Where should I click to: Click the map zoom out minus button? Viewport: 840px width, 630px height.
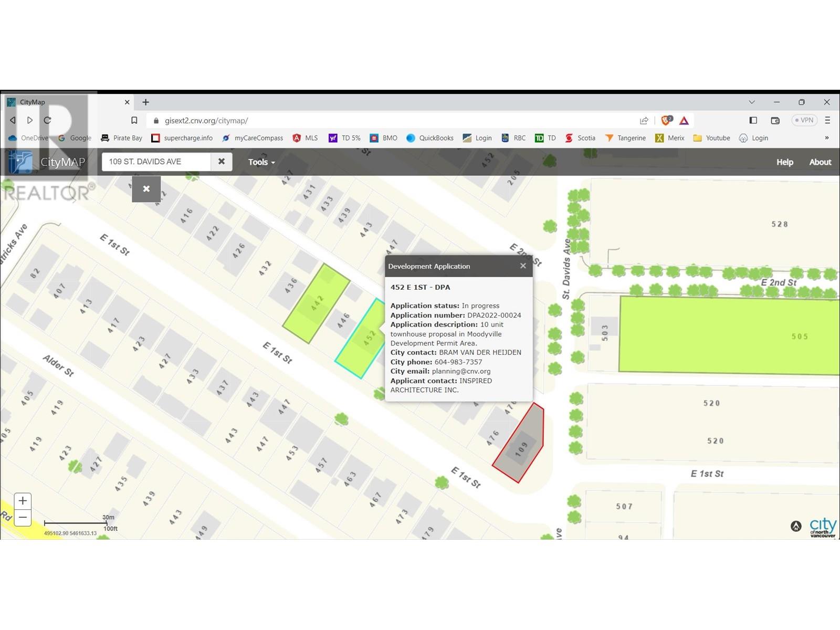pos(23,518)
